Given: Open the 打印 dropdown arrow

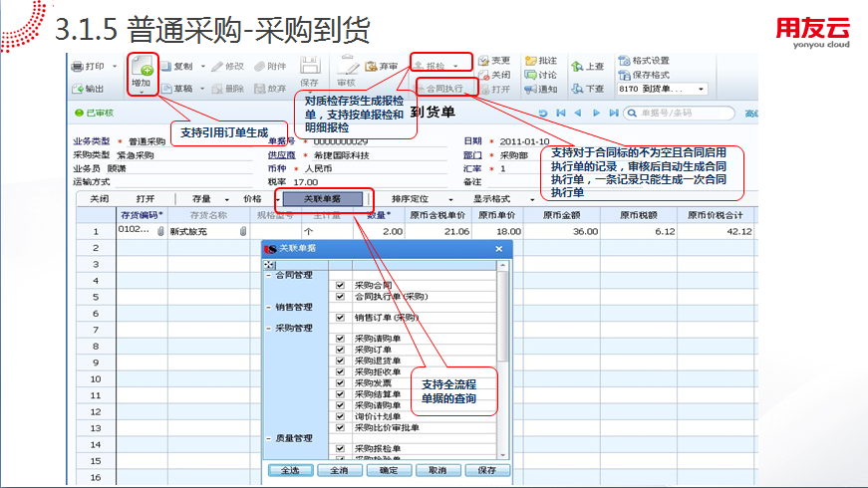Looking at the screenshot, I should coord(115,67).
